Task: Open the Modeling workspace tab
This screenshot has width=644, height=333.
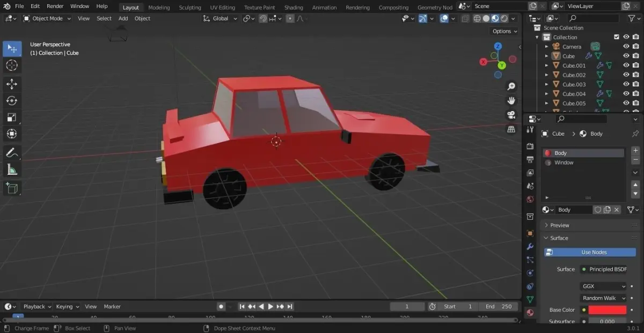Action: pyautogui.click(x=159, y=8)
